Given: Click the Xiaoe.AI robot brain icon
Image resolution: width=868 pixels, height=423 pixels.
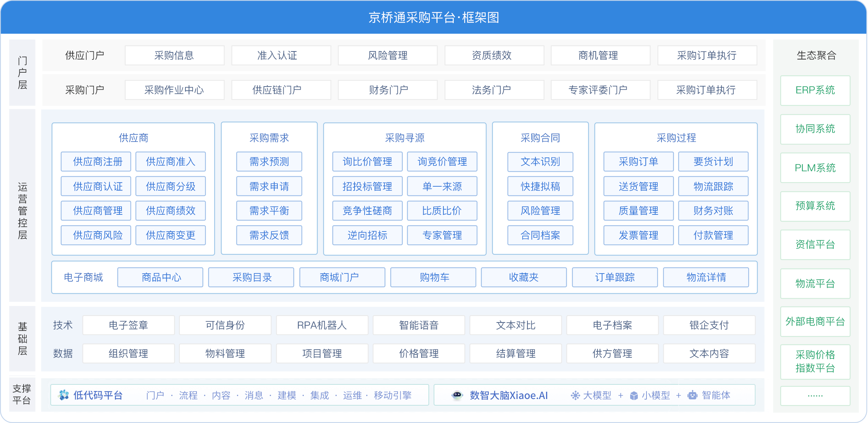Looking at the screenshot, I should tap(457, 395).
